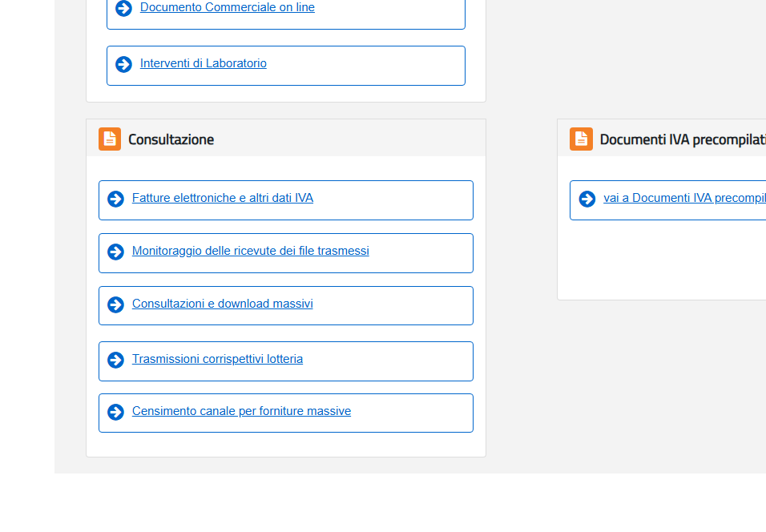Click the Documenti IVA precompilati heading
Image resolution: width=766 pixels, height=532 pixels.
point(683,139)
